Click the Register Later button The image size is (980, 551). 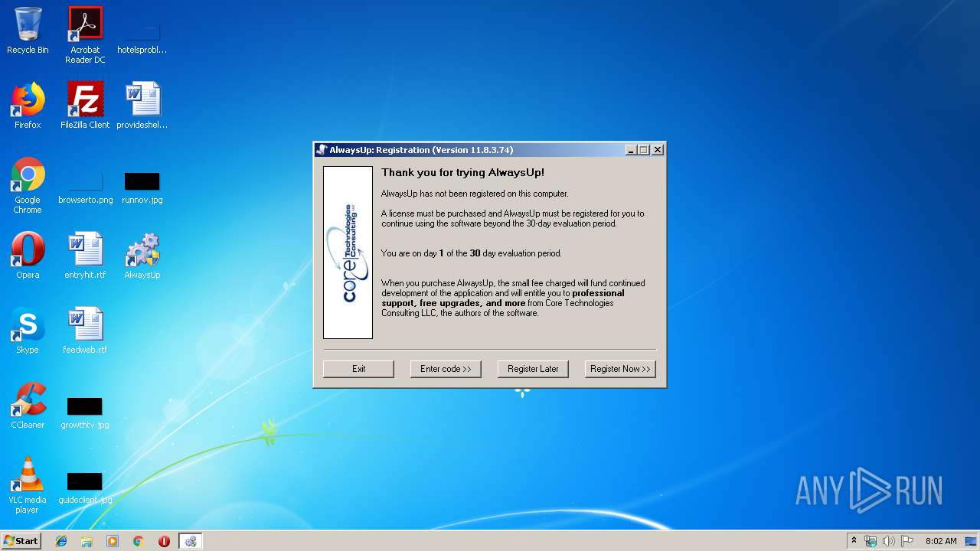533,369
